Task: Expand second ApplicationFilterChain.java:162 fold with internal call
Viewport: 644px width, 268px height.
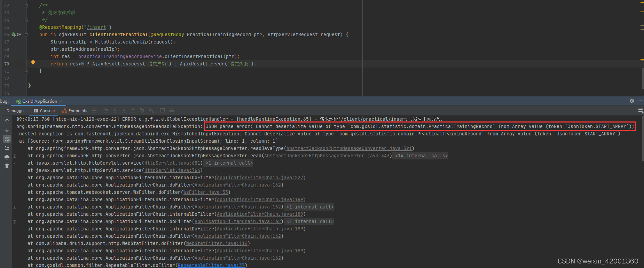Action: [x=15, y=222]
